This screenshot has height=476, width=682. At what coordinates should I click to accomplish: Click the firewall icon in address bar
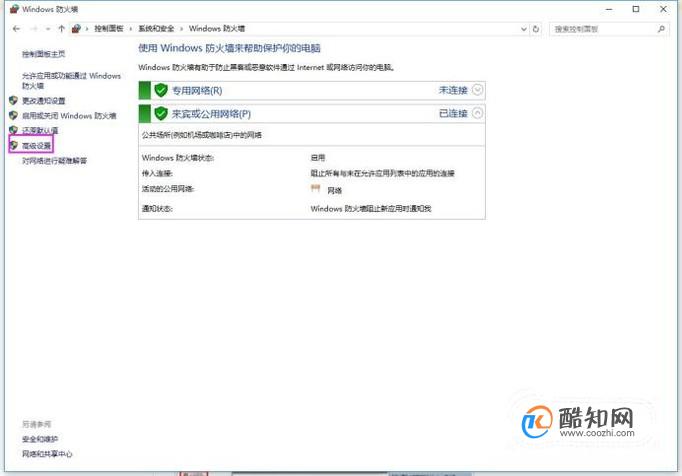pyautogui.click(x=76, y=29)
